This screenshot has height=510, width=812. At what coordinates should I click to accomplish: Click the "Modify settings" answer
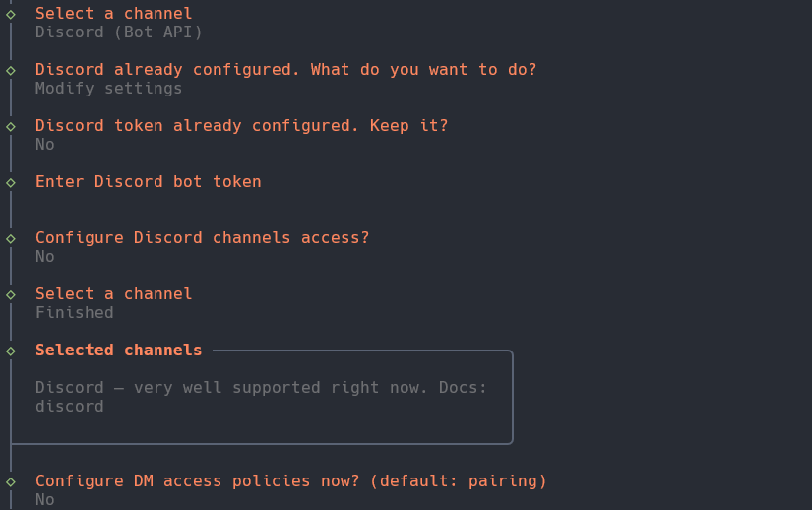click(x=108, y=89)
